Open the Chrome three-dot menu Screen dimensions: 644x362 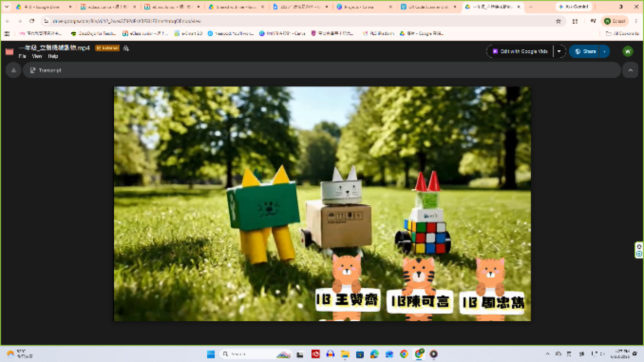(636, 21)
